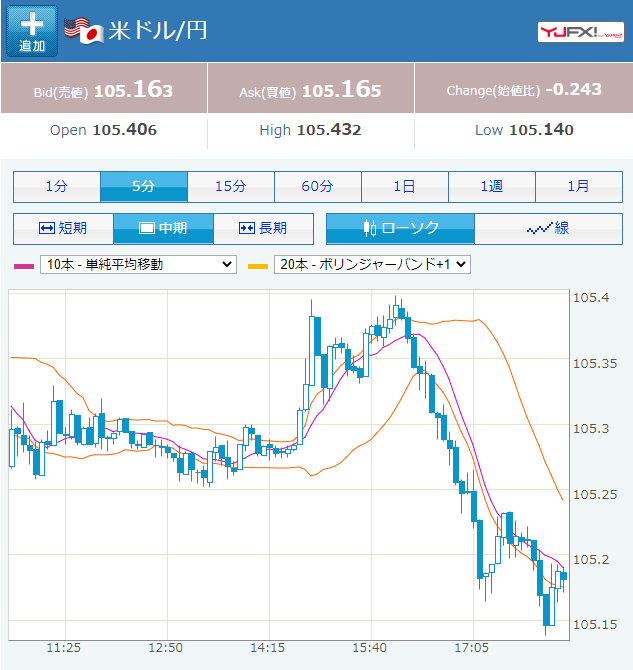The image size is (633, 670).
Task: Open the 20本 ボリンジャーバンド+1 dropdown
Action: [x=372, y=264]
